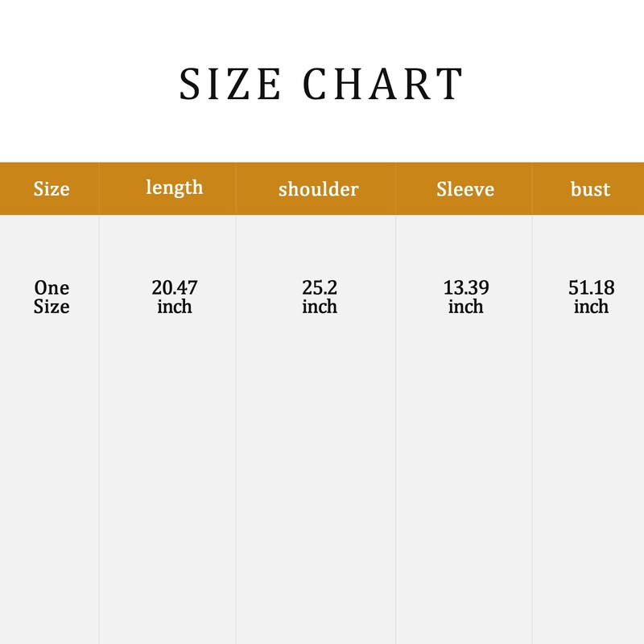Click the word "SIZE" in the title

click(230, 84)
